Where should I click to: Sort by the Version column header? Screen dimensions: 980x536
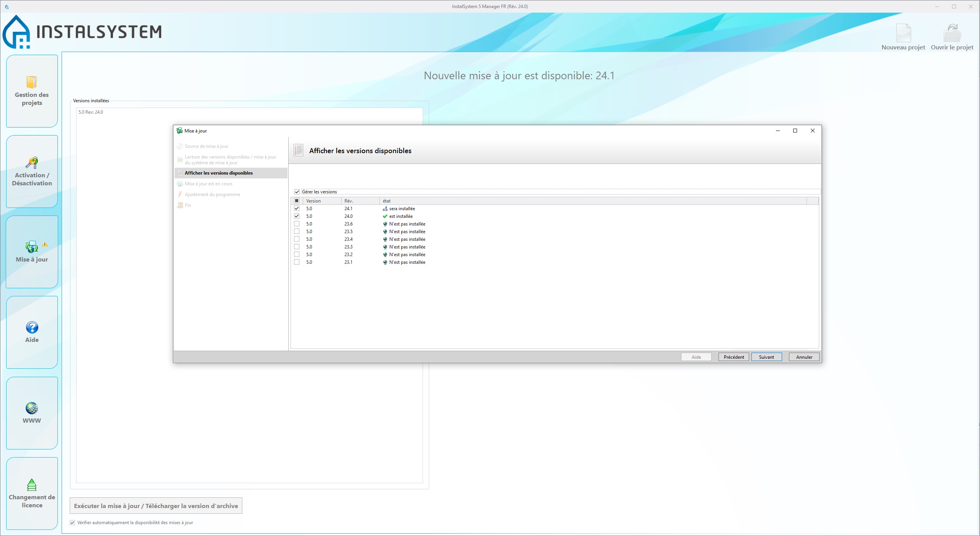[x=322, y=201]
